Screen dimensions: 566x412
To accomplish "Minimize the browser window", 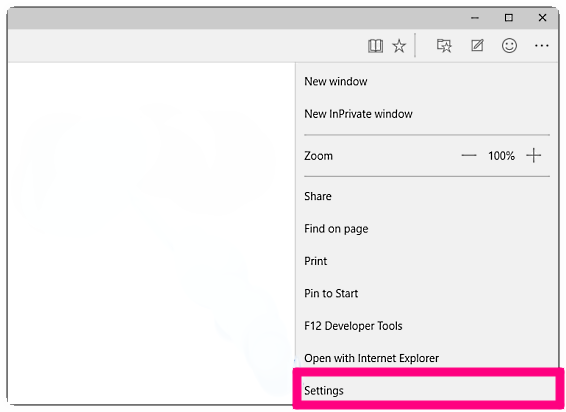I will point(475,18).
